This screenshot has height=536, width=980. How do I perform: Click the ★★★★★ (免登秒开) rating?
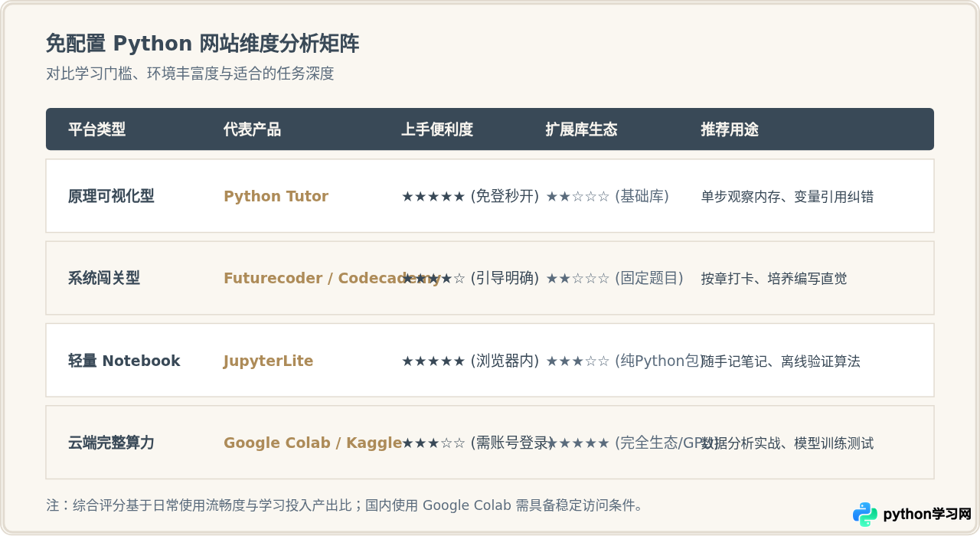(470, 196)
